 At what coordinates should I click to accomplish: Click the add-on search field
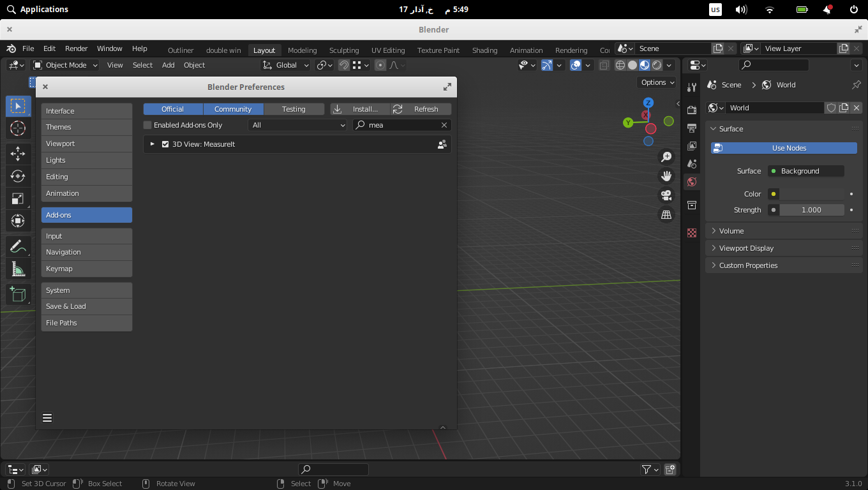coord(402,125)
